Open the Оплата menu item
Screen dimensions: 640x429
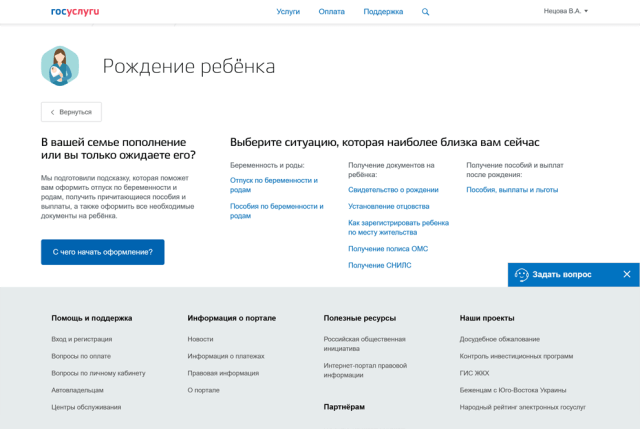click(x=331, y=11)
